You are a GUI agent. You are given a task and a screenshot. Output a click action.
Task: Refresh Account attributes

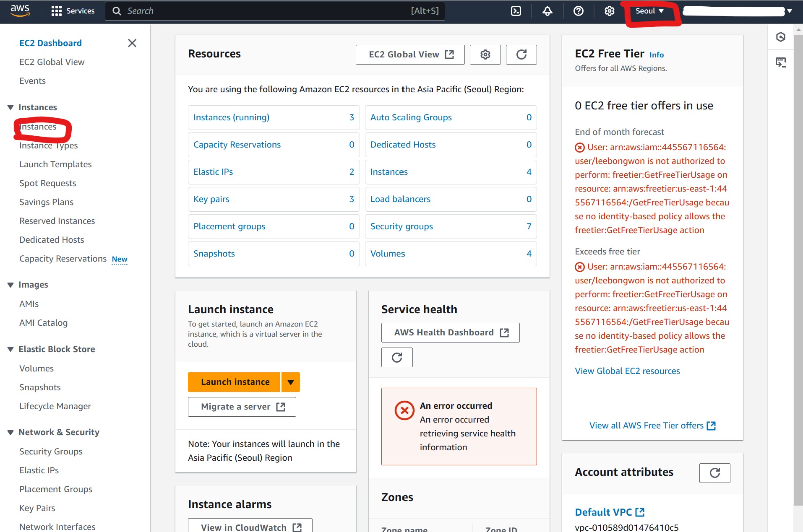tap(715, 473)
